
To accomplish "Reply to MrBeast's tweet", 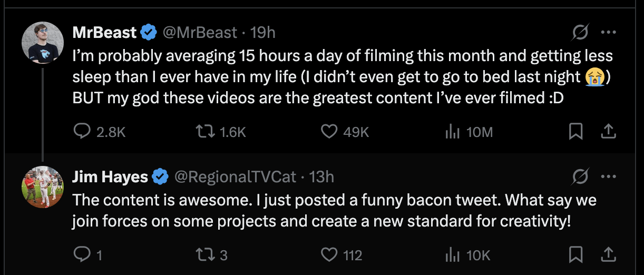I will (x=82, y=132).
